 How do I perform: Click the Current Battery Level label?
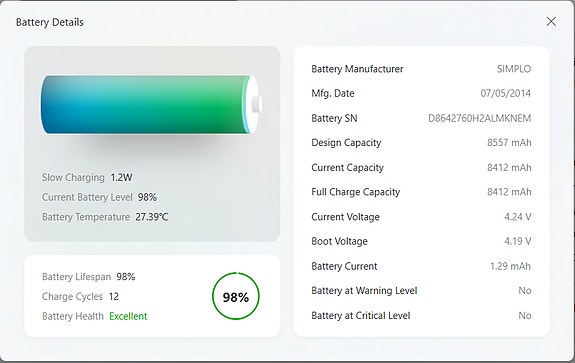click(87, 197)
